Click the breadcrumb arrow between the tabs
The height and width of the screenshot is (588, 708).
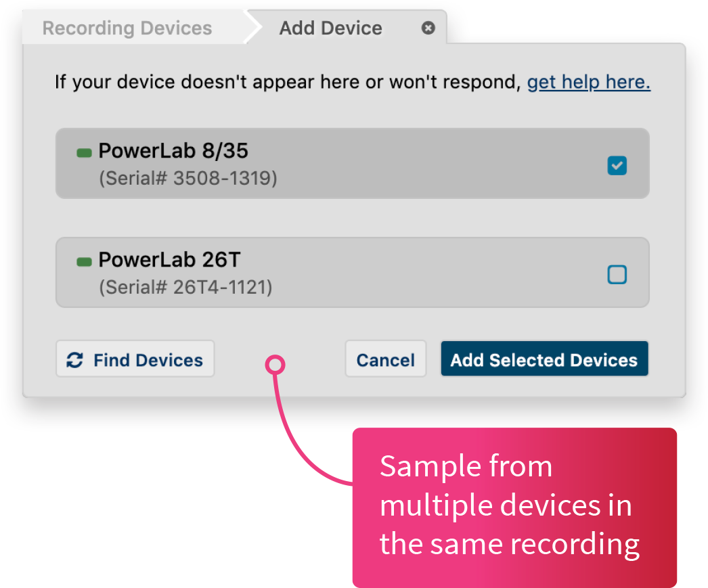click(x=253, y=28)
